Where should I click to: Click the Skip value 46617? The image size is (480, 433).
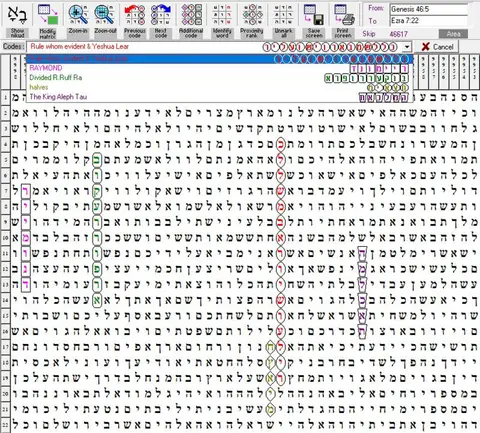pyautogui.click(x=399, y=34)
